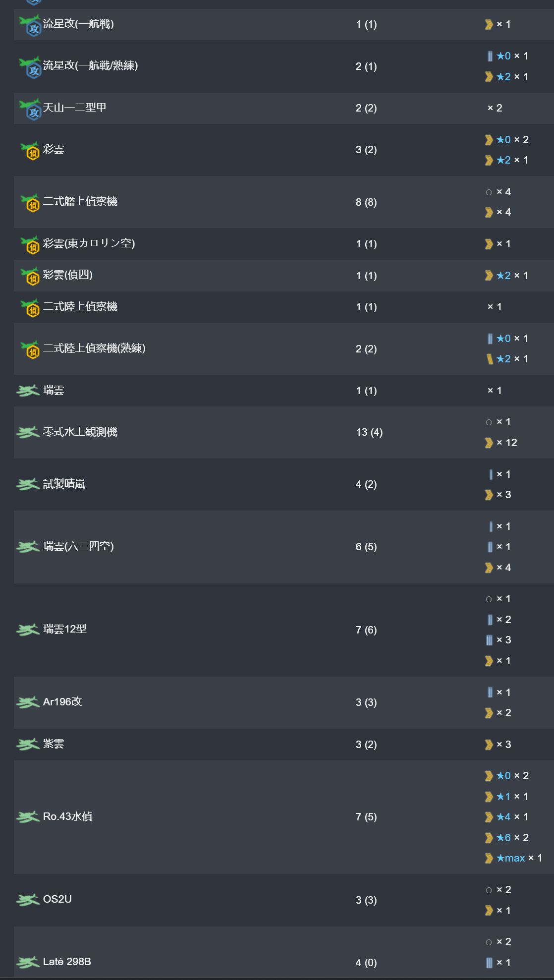Select the OS2U equipment name
Viewport: 554px width, 980px height.
click(x=57, y=899)
